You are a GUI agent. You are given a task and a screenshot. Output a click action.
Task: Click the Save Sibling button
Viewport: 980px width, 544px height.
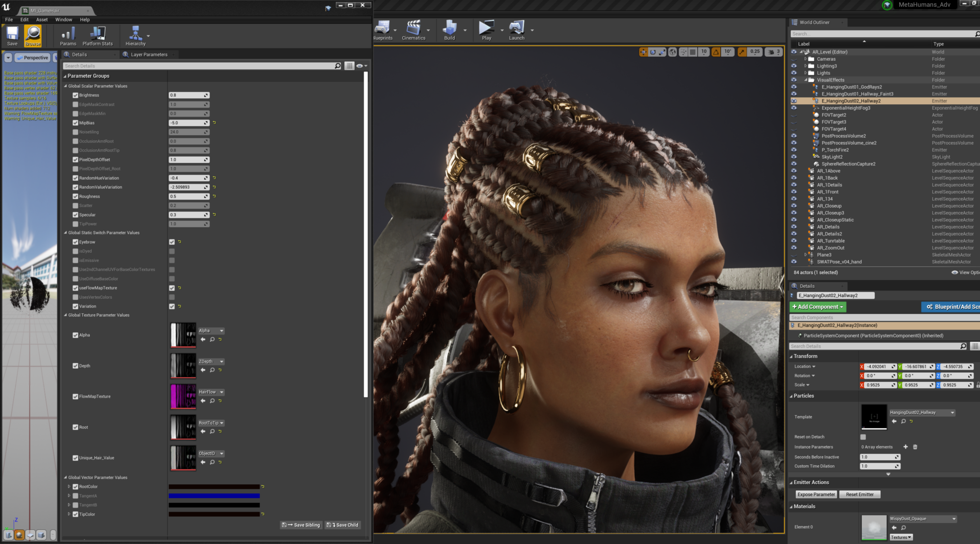pos(301,525)
